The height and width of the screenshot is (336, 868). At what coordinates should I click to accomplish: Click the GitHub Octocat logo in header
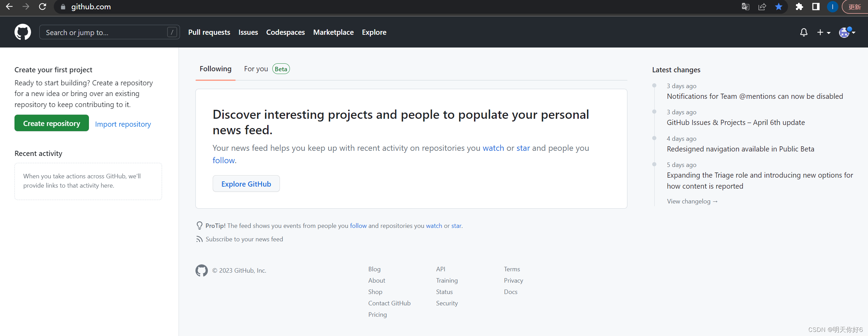[x=23, y=32]
